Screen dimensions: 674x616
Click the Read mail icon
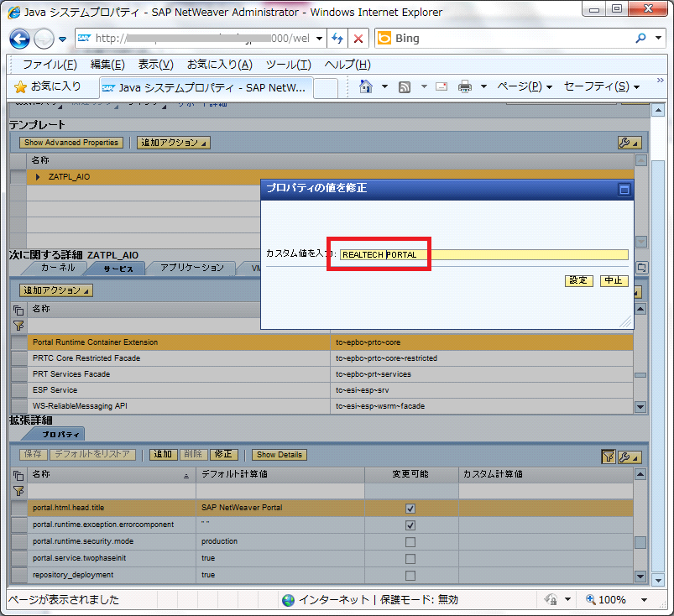pyautogui.click(x=441, y=86)
